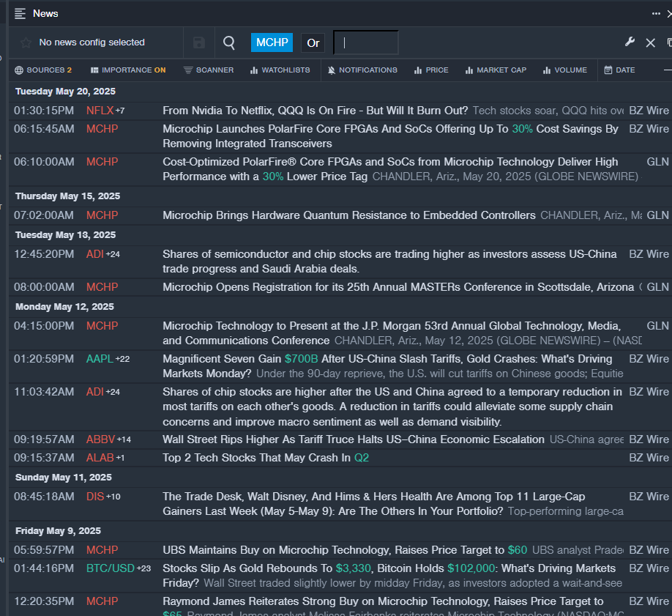Screen dimensions: 672x616
Task: Open Top 2 Tech Stocks headline
Action: pos(266,458)
